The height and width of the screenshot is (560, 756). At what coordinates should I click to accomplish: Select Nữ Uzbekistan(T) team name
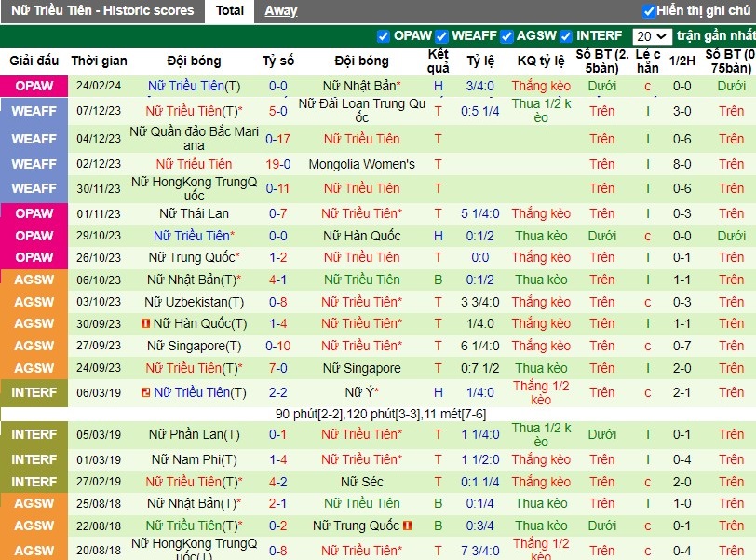[x=194, y=303]
